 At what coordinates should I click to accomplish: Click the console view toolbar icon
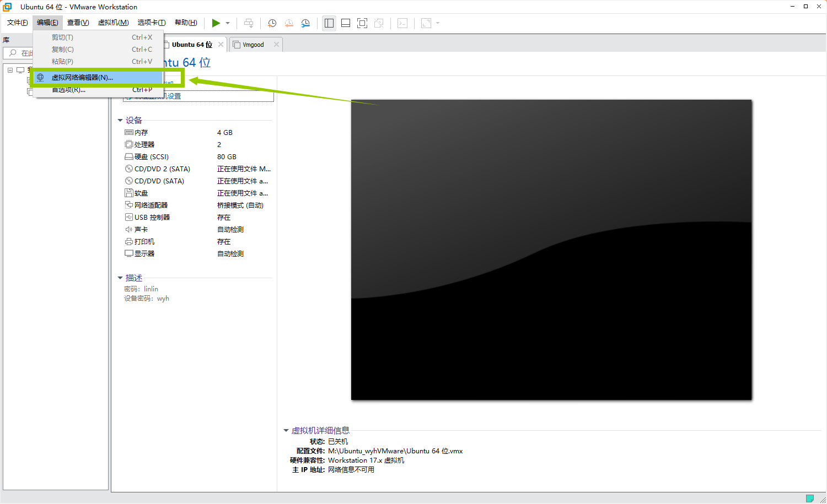[x=402, y=23]
